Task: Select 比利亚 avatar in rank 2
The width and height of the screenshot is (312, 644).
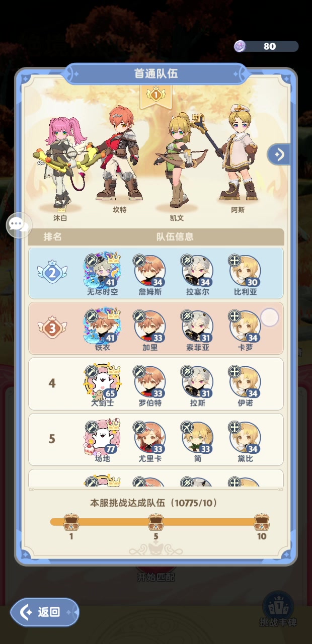Action: (x=245, y=271)
